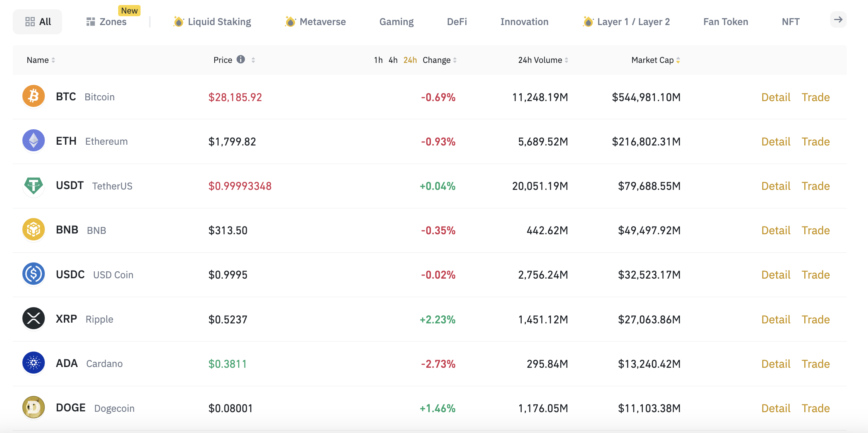Open the Metaverse category

(315, 22)
